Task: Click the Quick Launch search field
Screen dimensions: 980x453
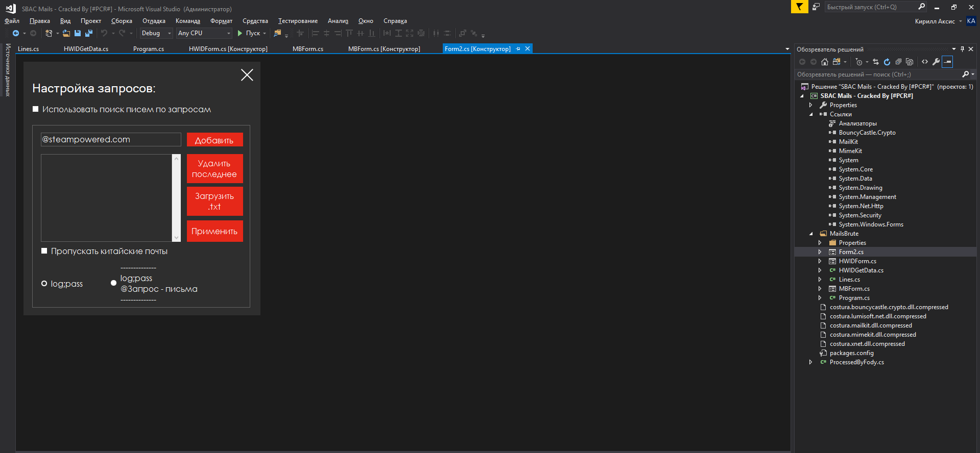Action: [871, 7]
